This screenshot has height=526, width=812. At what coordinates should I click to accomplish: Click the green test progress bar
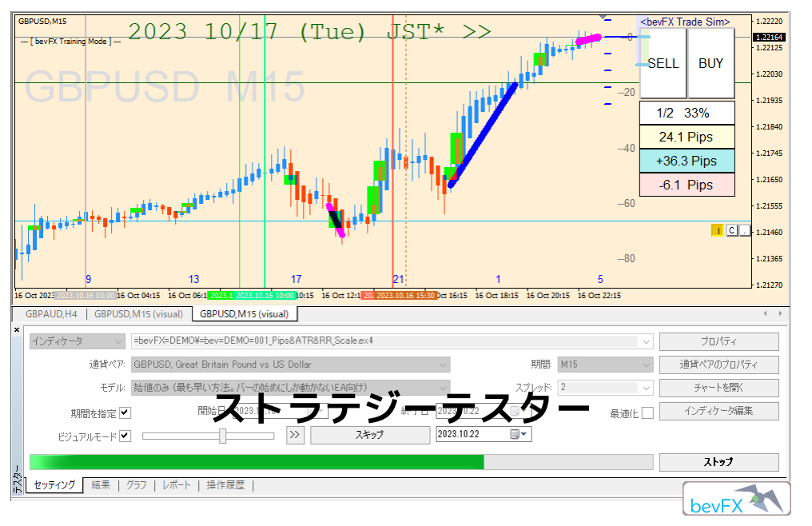tap(341, 462)
